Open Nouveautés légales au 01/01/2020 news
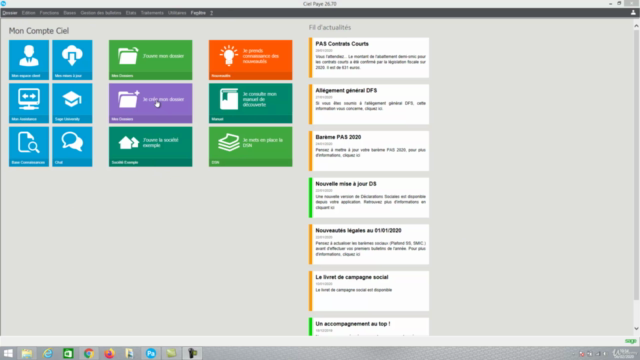The width and height of the screenshot is (640, 360). (x=369, y=244)
